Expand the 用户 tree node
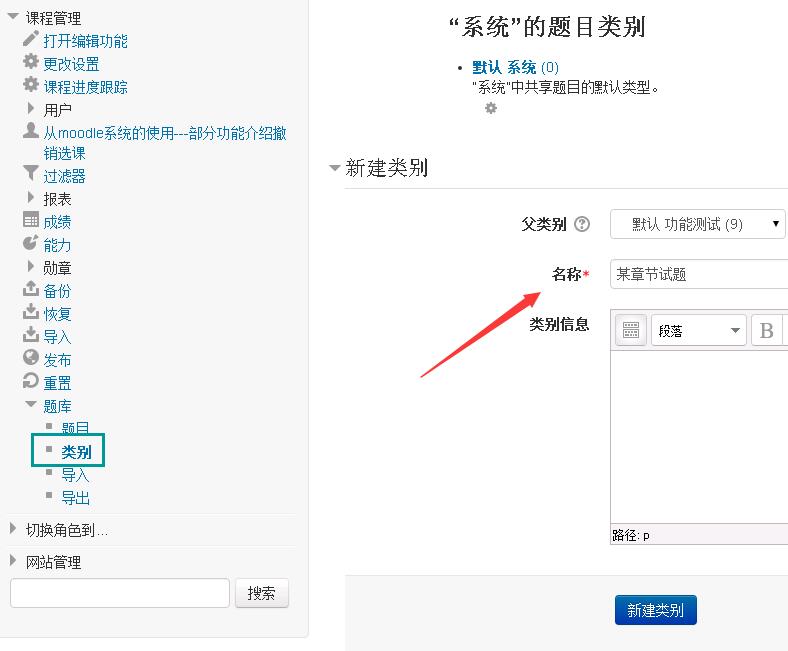This screenshot has height=651, width=788. [31, 108]
